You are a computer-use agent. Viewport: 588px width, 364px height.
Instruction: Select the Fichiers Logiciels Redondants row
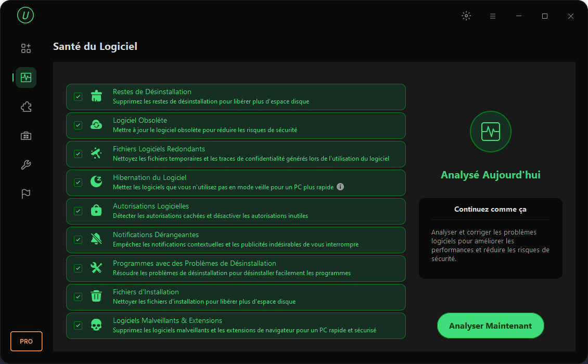click(236, 154)
